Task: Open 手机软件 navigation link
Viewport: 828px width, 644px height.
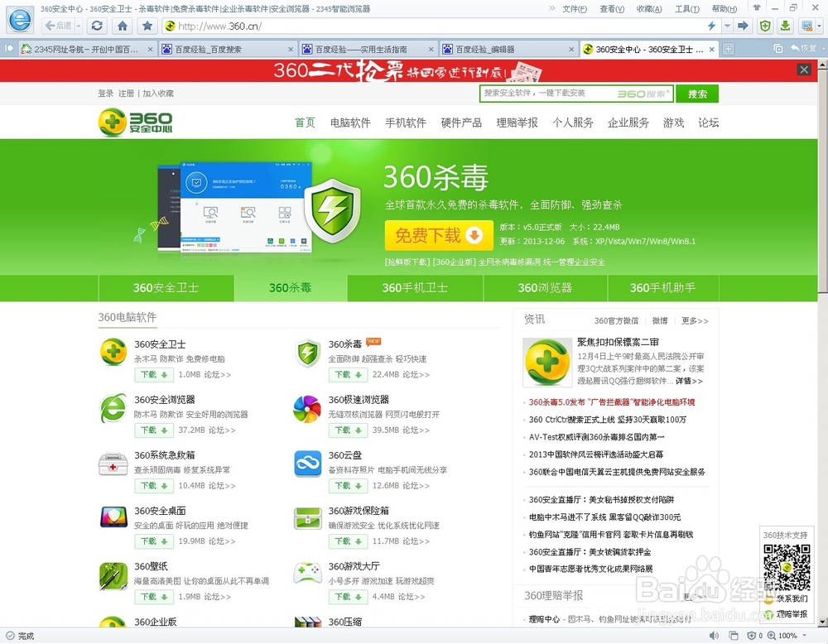Action: [406, 123]
